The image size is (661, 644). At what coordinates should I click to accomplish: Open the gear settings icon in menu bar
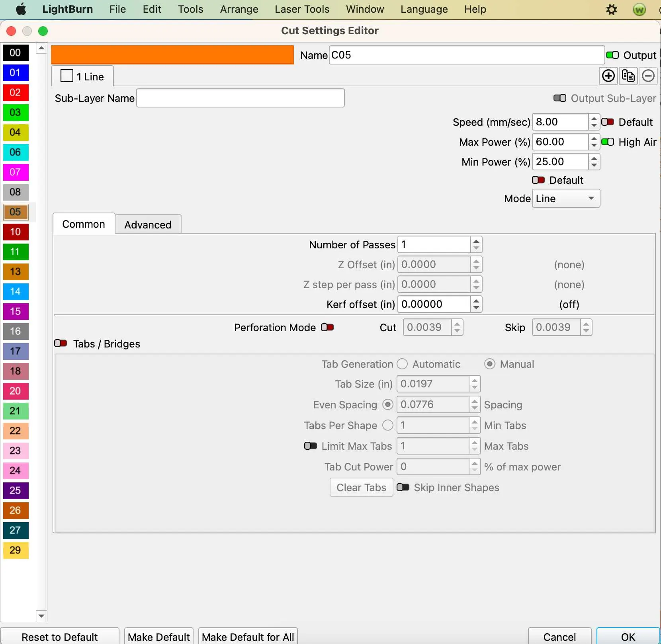click(x=612, y=10)
